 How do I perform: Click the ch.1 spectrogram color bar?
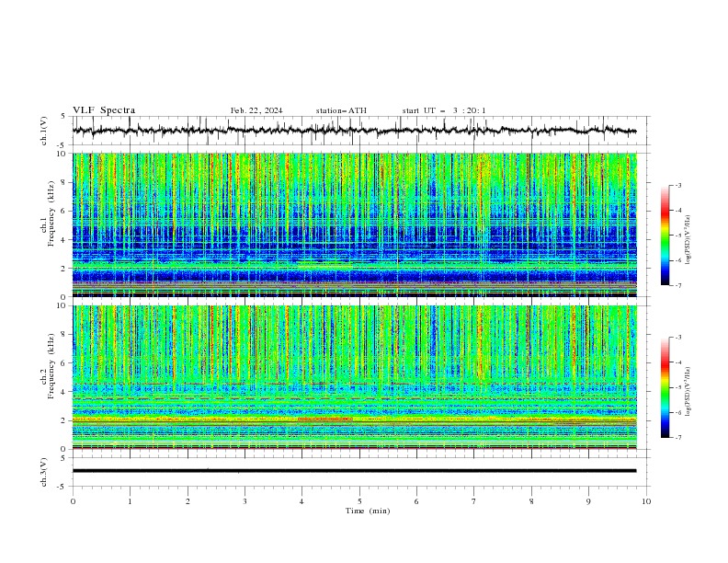pyautogui.click(x=665, y=236)
